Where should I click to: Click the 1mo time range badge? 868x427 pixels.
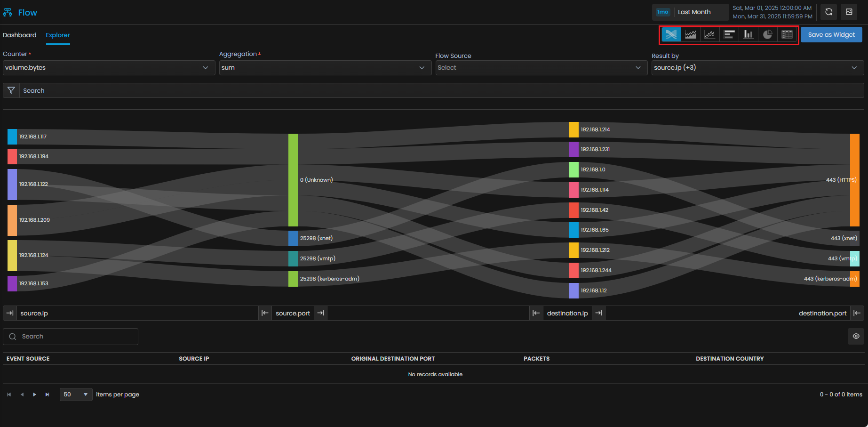(663, 12)
